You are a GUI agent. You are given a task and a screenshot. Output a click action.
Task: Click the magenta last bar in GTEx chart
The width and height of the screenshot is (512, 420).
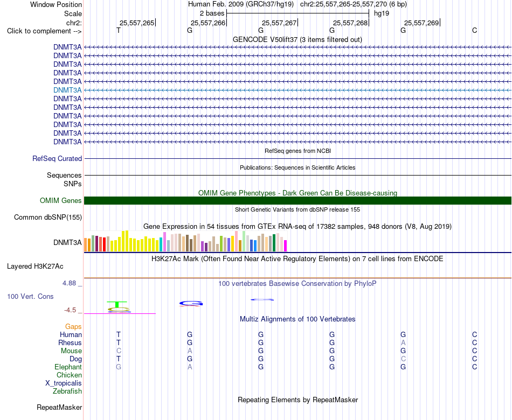pyautogui.click(x=286, y=246)
